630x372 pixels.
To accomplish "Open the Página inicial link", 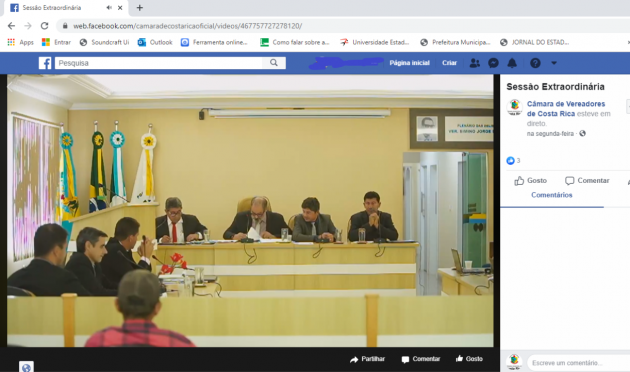I will 409,63.
